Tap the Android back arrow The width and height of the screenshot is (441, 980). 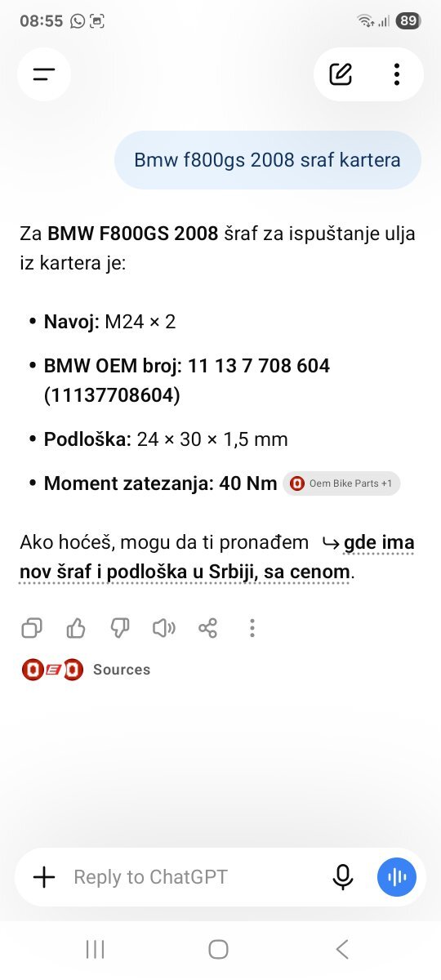(x=342, y=949)
